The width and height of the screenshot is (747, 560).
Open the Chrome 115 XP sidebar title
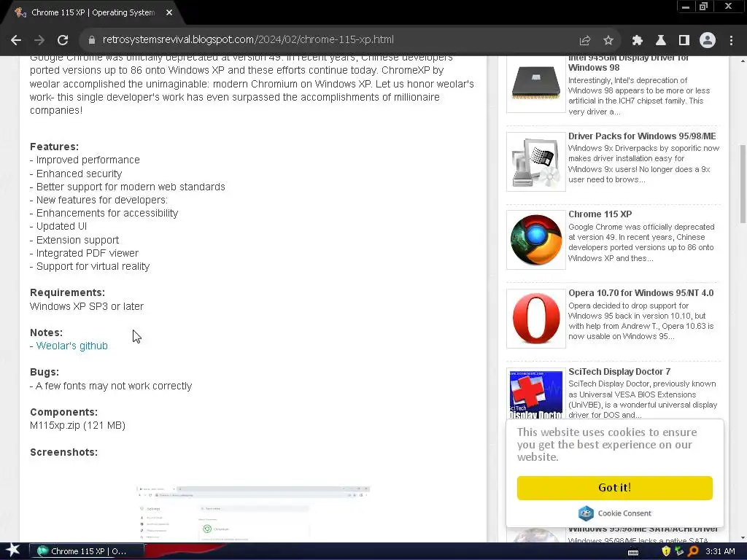point(600,214)
